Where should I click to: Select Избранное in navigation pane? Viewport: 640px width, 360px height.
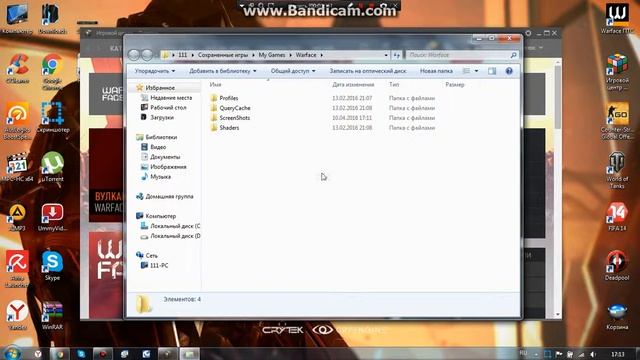point(160,88)
